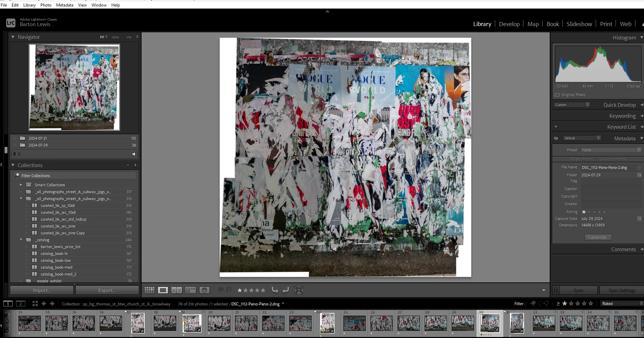Open the toolbar content dropdown arrow
644x338 pixels.
544,290
